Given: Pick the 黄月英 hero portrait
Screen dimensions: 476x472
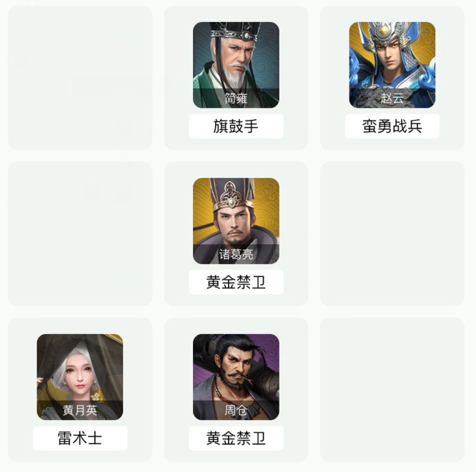Looking at the screenshot, I should (80, 377).
